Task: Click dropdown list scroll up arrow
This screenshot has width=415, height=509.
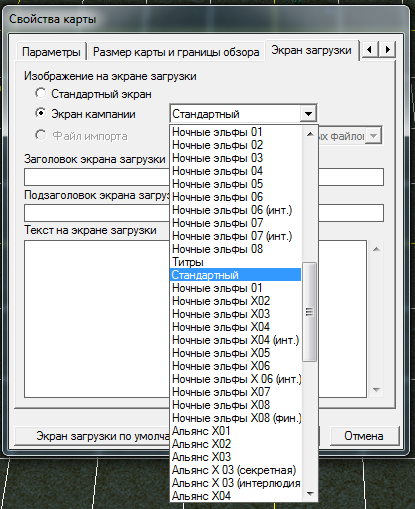Action: pyautogui.click(x=310, y=134)
